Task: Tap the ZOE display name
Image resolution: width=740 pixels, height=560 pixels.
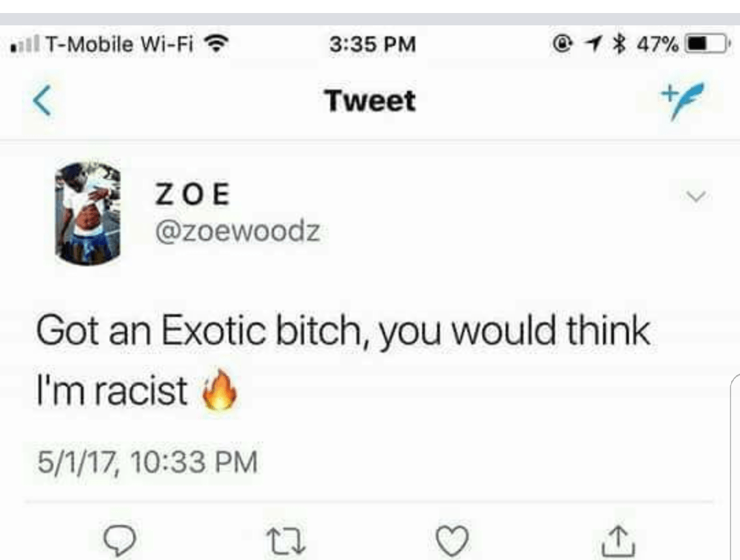Action: [x=193, y=194]
